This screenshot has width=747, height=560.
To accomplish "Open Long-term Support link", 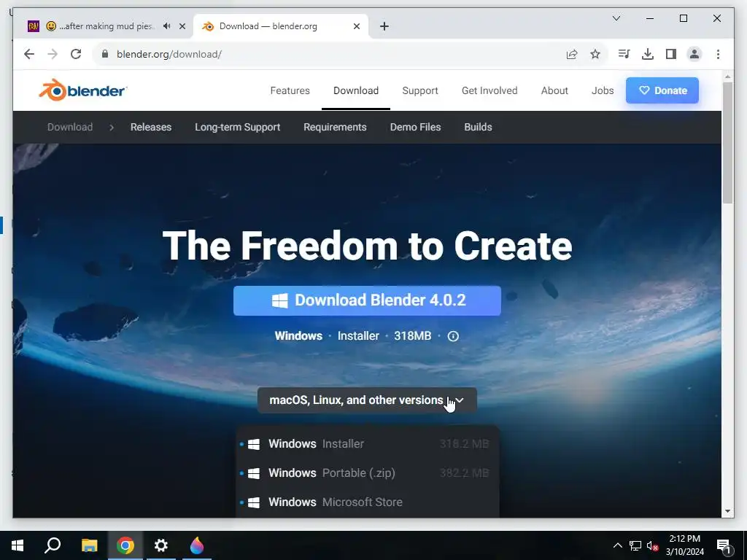I will [237, 127].
